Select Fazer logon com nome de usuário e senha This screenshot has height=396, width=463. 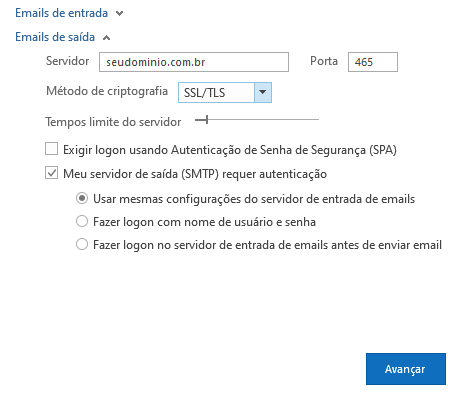point(82,221)
